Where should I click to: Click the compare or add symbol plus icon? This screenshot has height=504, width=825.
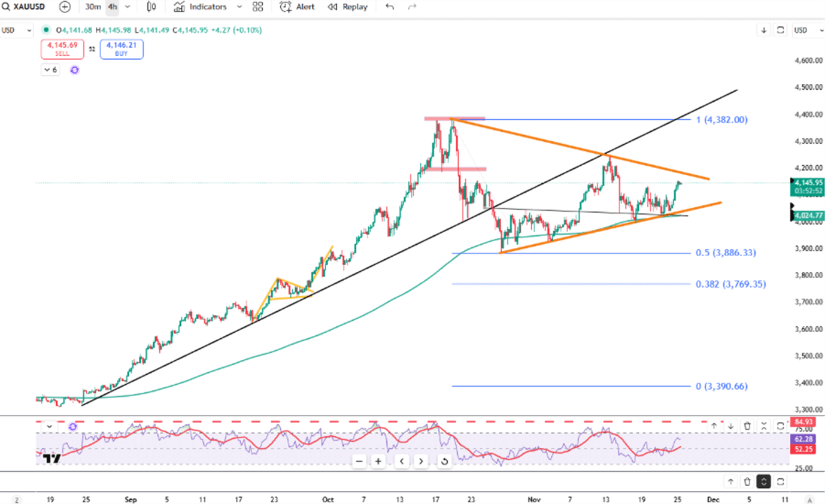(x=65, y=7)
